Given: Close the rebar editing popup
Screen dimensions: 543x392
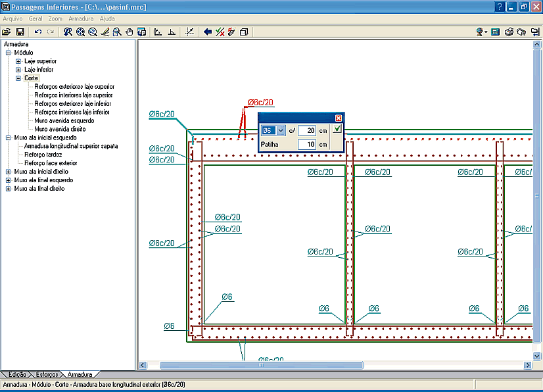Looking at the screenshot, I should coord(339,118).
